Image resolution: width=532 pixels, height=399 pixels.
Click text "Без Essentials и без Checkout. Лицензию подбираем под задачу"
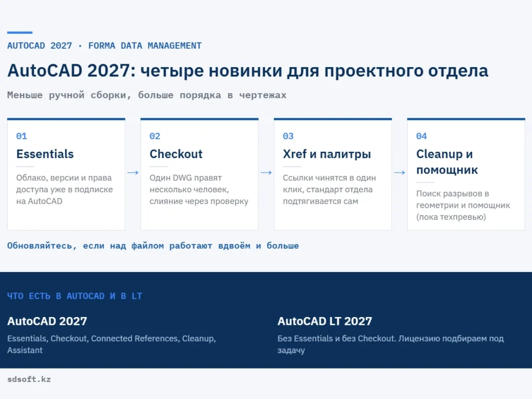[391, 344]
